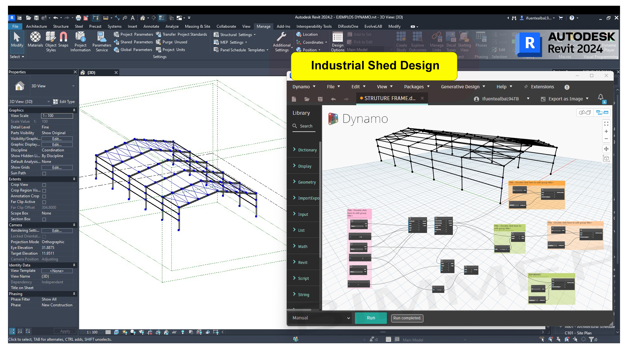Viewport: 628px width, 364px height.
Task: Click Dynamo open file folder icon
Action: (x=307, y=99)
